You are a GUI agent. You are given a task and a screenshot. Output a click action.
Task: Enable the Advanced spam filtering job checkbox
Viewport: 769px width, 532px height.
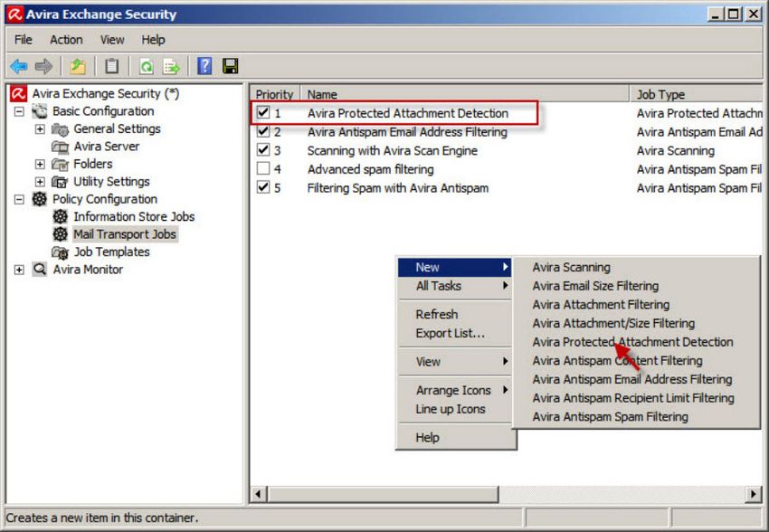coord(263,168)
